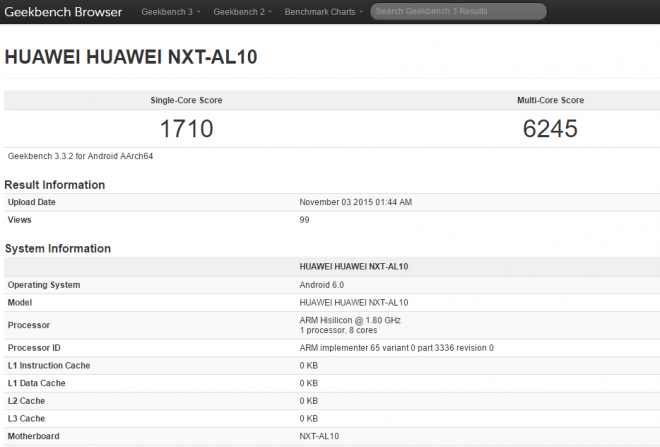Select the Result Information heading
Image resolution: width=660 pixels, height=447 pixels.
coord(55,185)
